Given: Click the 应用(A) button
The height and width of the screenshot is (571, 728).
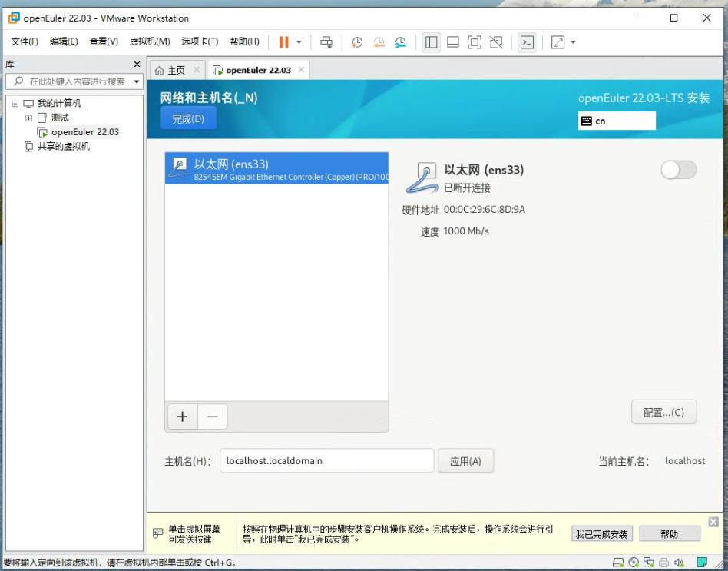Looking at the screenshot, I should pyautogui.click(x=465, y=461).
